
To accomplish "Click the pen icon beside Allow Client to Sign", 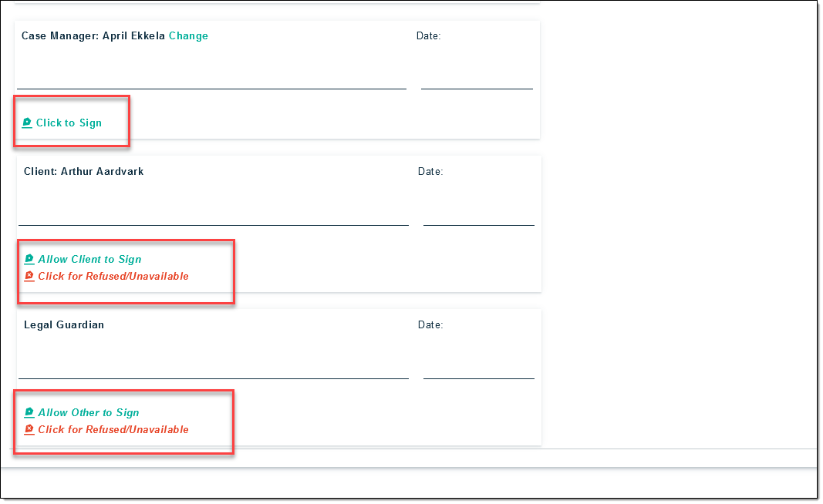I will (29, 259).
